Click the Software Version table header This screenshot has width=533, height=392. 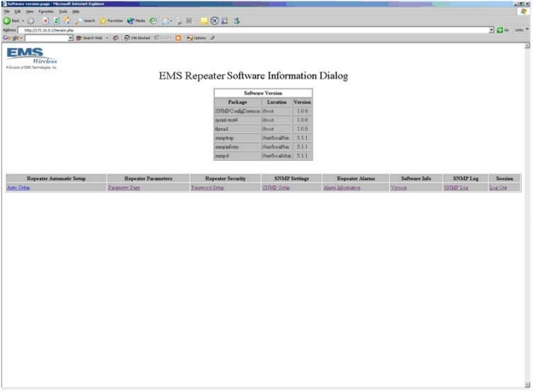[263, 93]
